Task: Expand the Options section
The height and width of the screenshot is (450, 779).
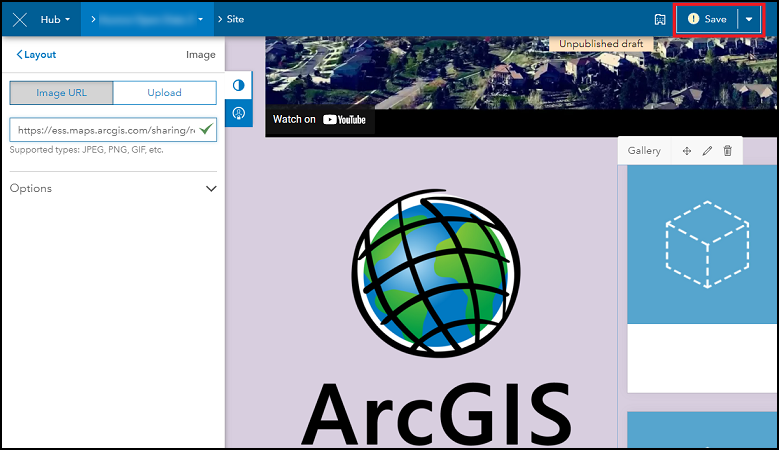Action: 113,188
